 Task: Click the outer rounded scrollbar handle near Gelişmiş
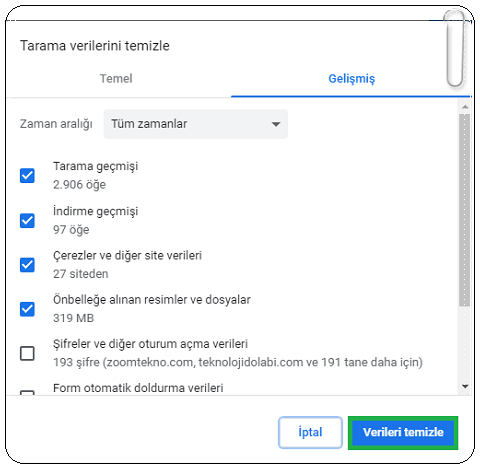(455, 48)
